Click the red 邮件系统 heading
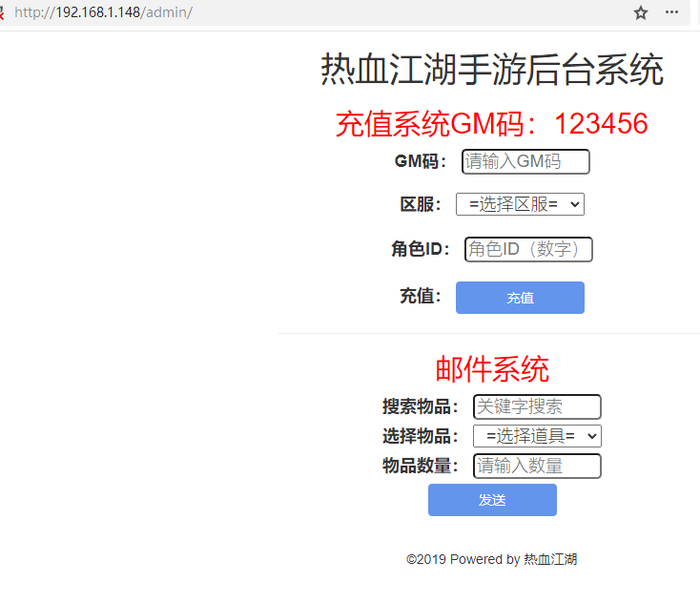 pyautogui.click(x=492, y=369)
